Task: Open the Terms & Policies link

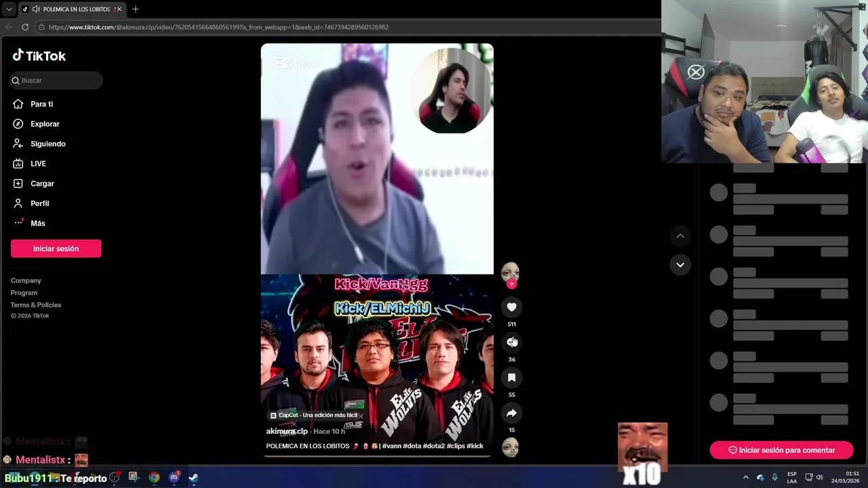Action: (x=36, y=305)
